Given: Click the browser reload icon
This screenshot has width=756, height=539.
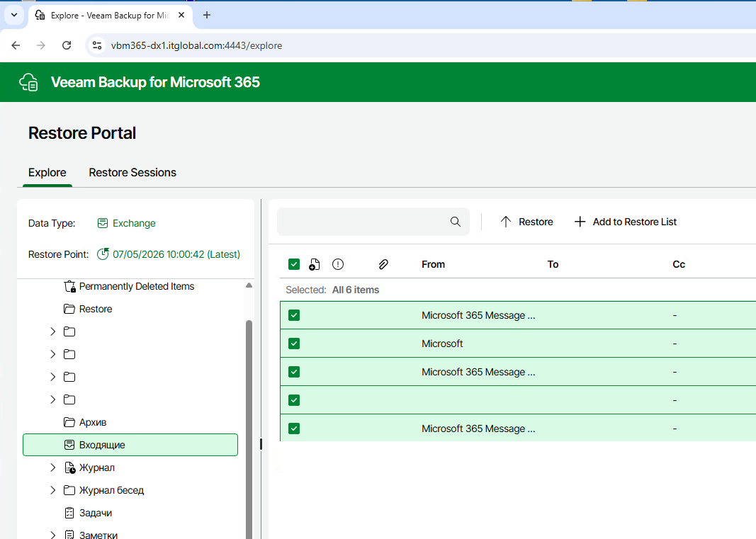Looking at the screenshot, I should coord(67,45).
